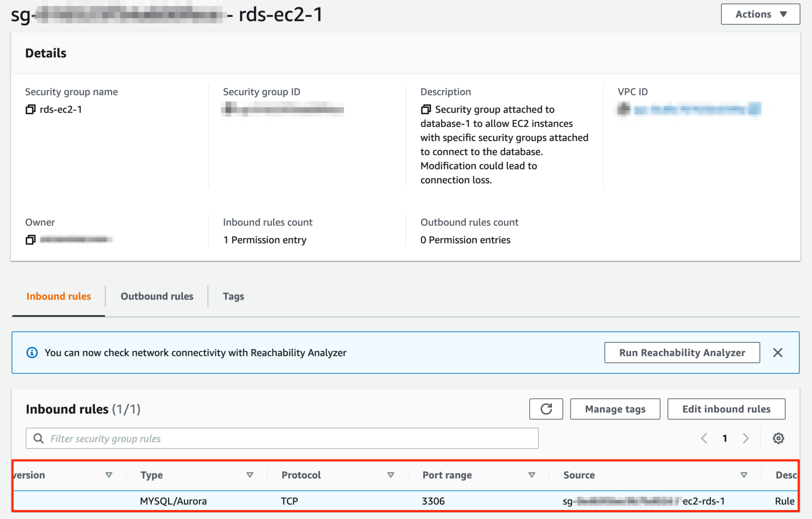Open the Port range column filter

(x=531, y=475)
